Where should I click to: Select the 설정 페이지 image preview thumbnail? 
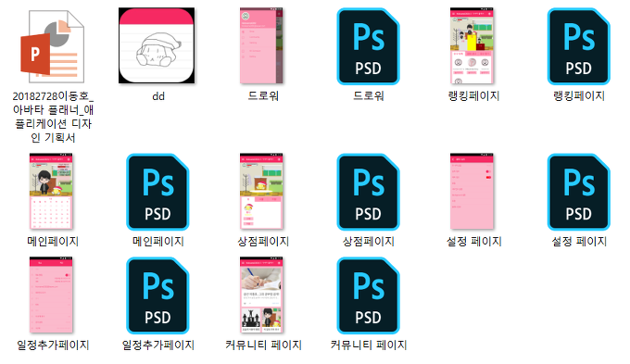(x=472, y=191)
